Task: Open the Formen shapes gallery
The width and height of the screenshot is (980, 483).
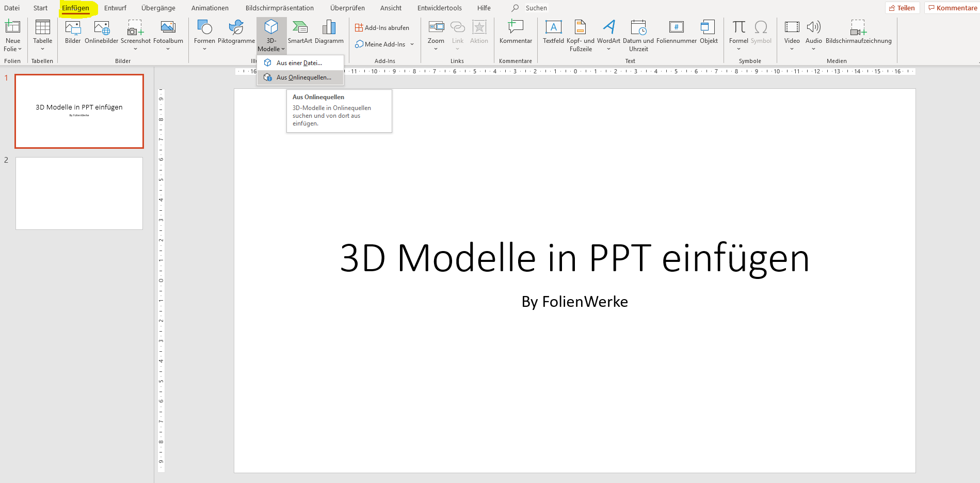Action: [x=204, y=27]
